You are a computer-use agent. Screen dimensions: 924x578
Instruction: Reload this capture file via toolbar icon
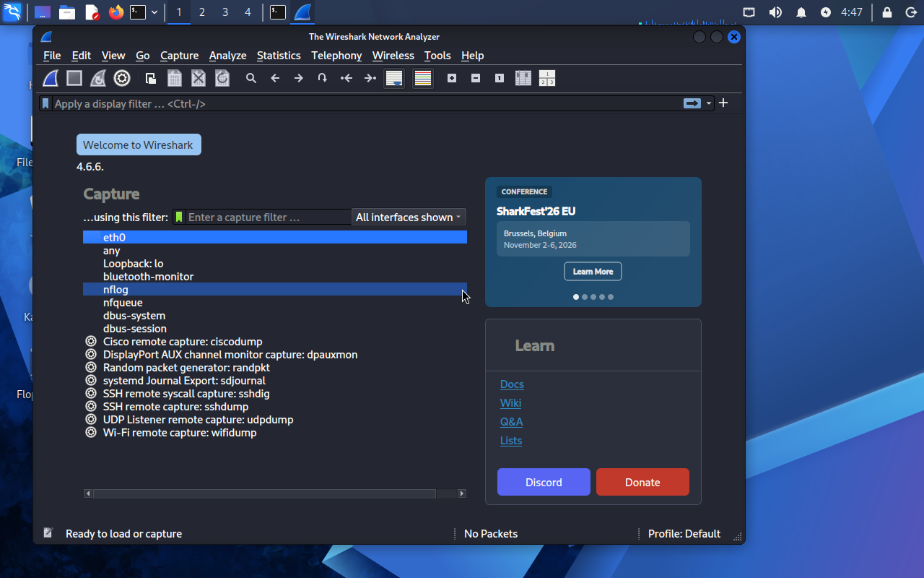click(x=222, y=78)
